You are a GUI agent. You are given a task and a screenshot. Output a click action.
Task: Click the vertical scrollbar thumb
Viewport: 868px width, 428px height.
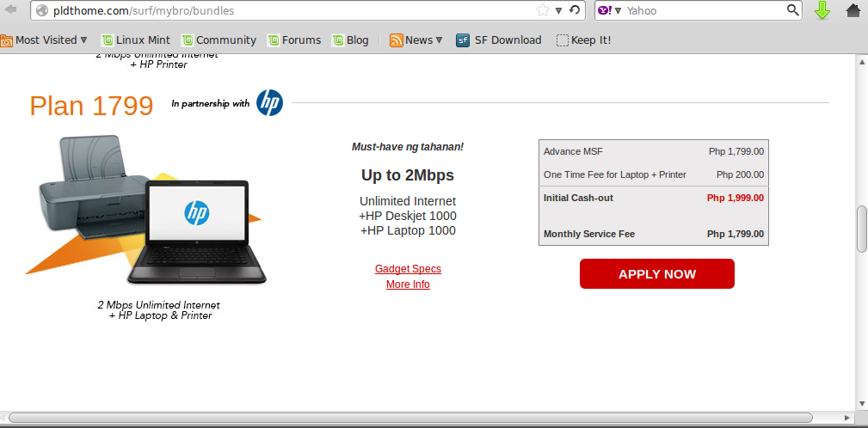pos(862,229)
